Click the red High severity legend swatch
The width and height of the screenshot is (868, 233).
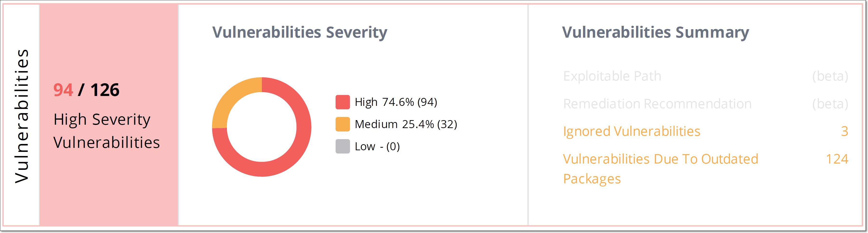pos(342,102)
